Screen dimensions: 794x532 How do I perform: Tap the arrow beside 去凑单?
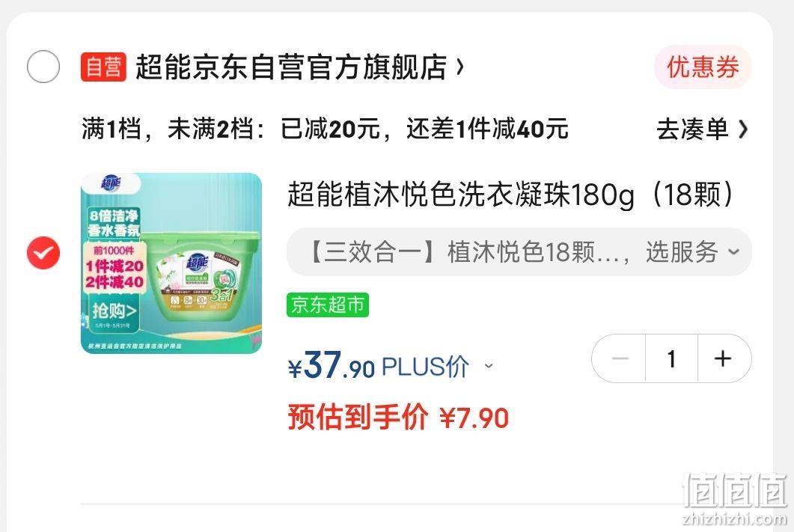point(743,129)
